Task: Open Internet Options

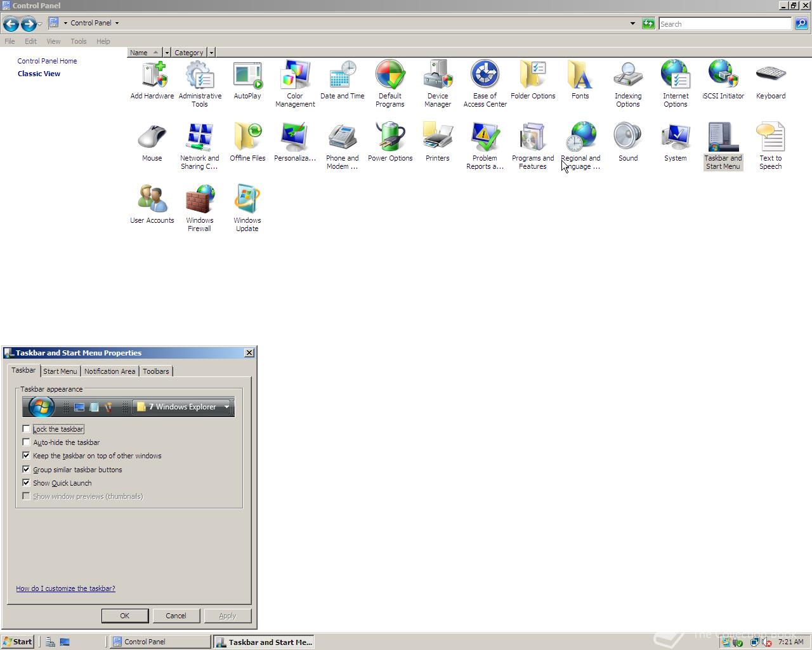Action: pos(676,84)
